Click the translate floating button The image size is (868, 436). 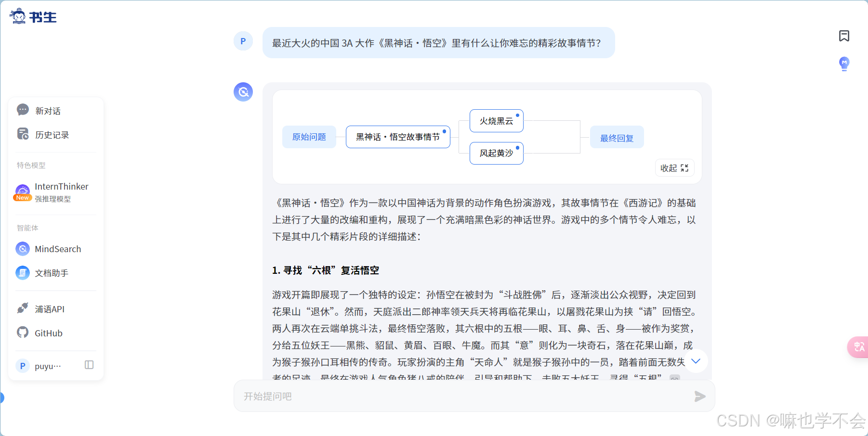pos(859,347)
